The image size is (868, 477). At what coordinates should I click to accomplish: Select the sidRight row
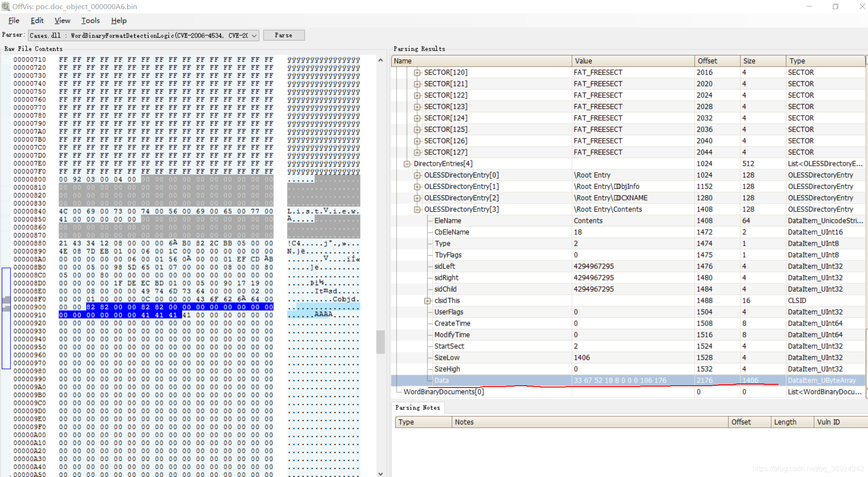click(x=628, y=278)
